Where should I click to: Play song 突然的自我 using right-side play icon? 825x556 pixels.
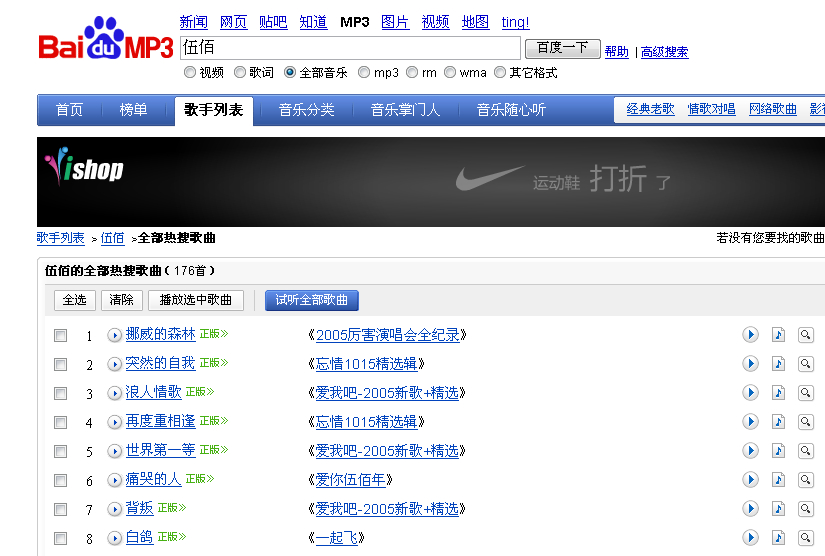click(x=750, y=363)
